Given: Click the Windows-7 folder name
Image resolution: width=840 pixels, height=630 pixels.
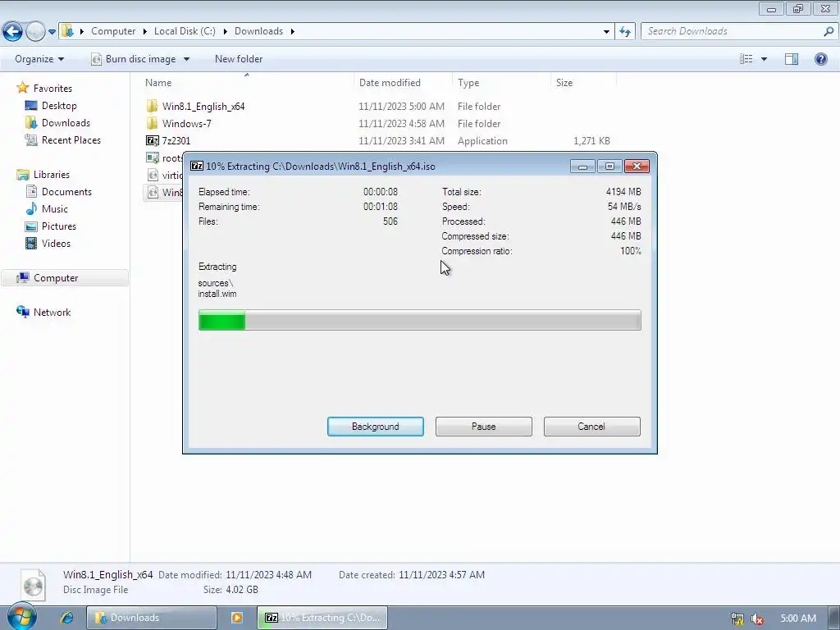Looking at the screenshot, I should click(x=186, y=123).
